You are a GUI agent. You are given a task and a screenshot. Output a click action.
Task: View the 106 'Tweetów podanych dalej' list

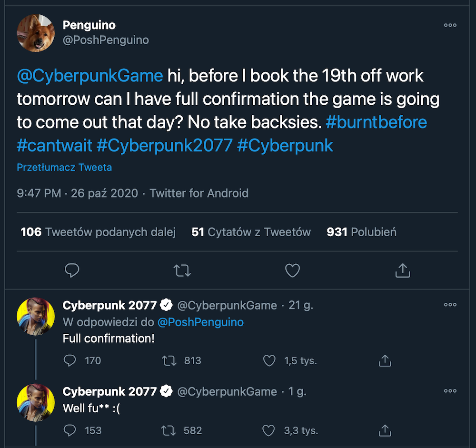pos(98,232)
